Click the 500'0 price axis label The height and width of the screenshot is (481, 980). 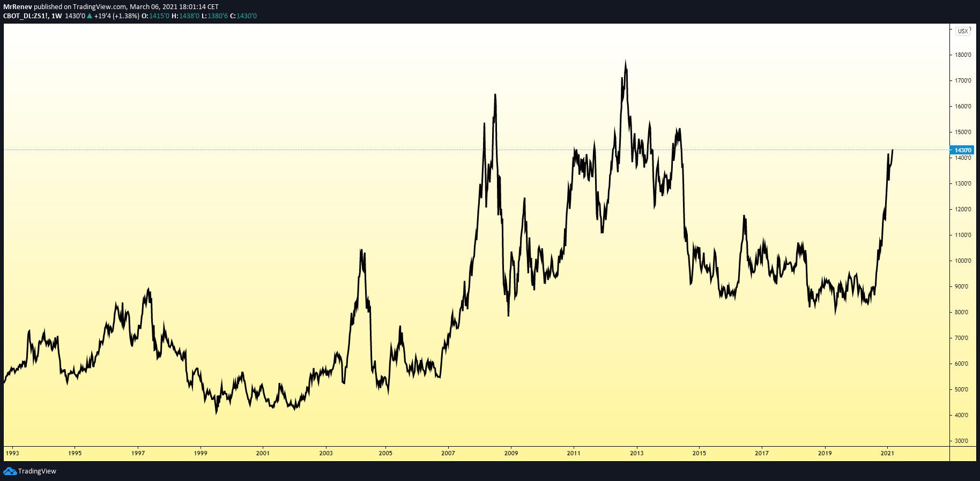(962, 389)
